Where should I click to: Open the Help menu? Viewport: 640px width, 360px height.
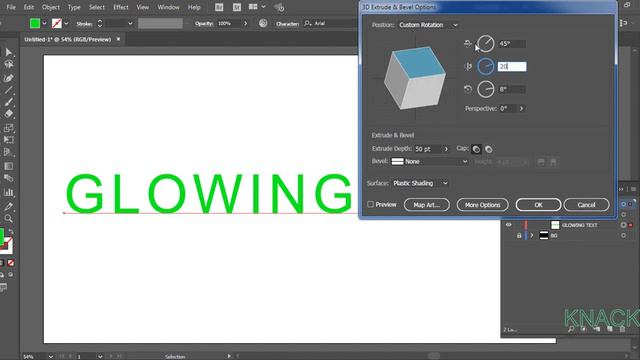tap(194, 7)
